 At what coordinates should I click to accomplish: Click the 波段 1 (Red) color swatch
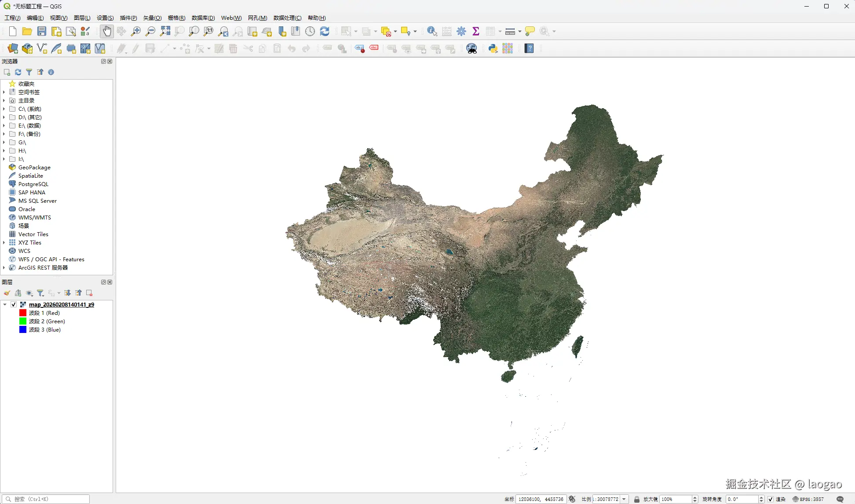pyautogui.click(x=23, y=313)
